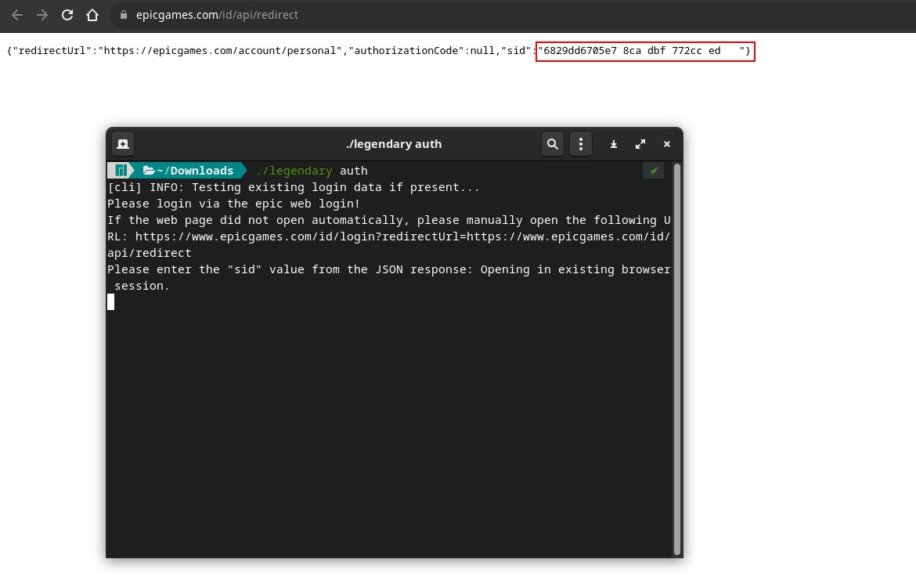This screenshot has width=916, height=588.
Task: Open the browser home page
Action: (x=92, y=15)
